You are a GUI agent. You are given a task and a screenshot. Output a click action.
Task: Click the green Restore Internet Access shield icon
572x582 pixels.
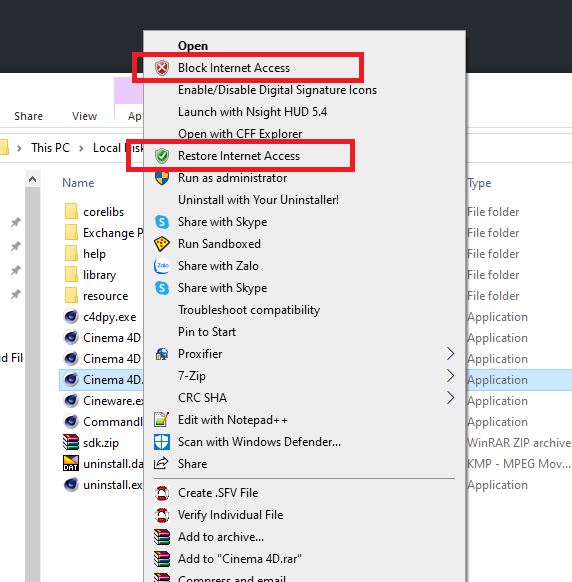[162, 156]
